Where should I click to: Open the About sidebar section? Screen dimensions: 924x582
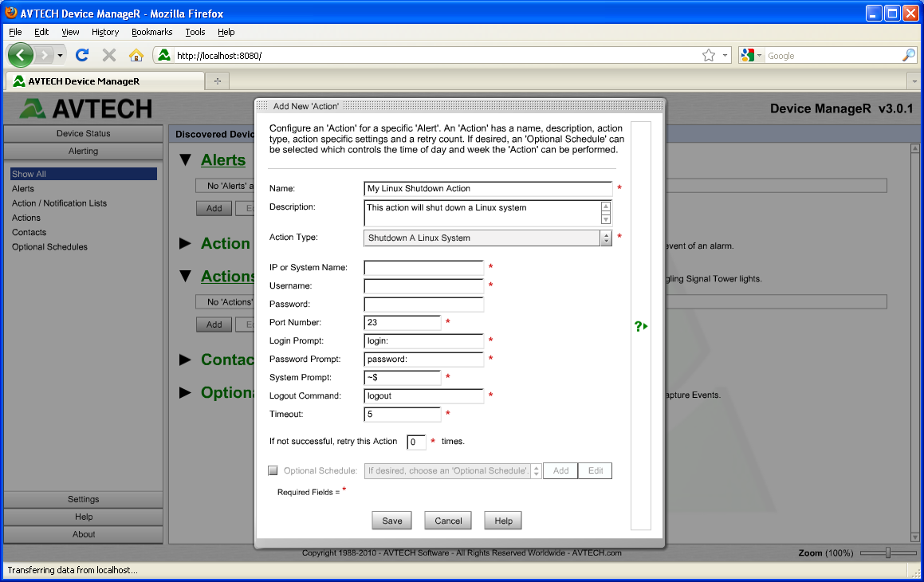(x=83, y=534)
